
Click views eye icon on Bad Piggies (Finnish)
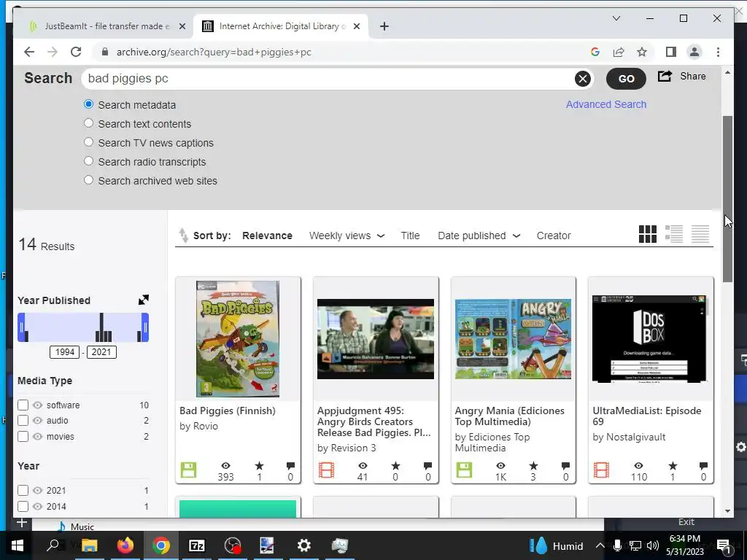tap(226, 466)
